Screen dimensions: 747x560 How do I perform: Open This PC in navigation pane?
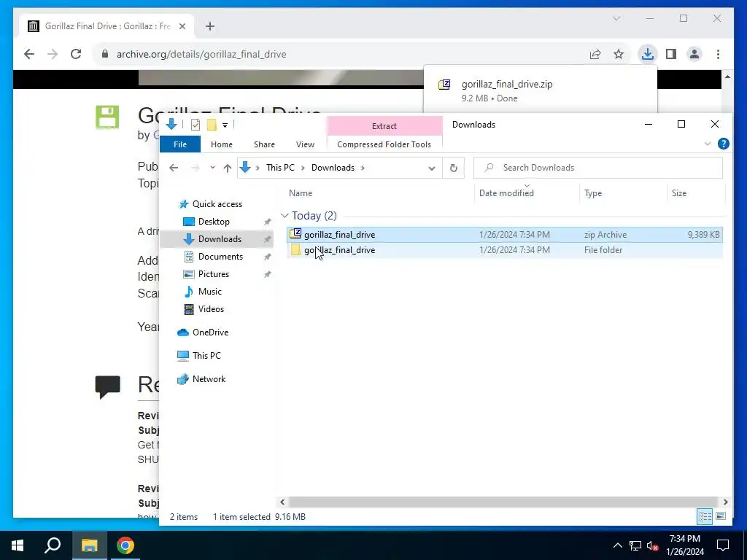click(x=206, y=356)
